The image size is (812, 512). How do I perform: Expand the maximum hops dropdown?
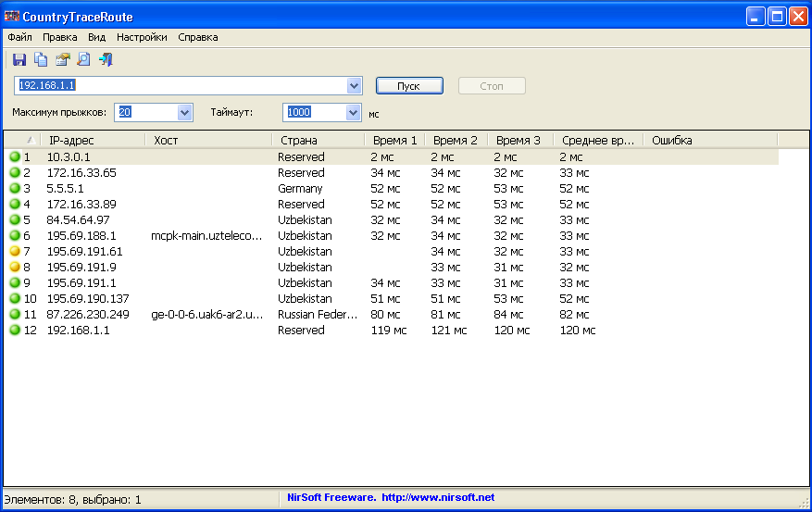tap(184, 113)
